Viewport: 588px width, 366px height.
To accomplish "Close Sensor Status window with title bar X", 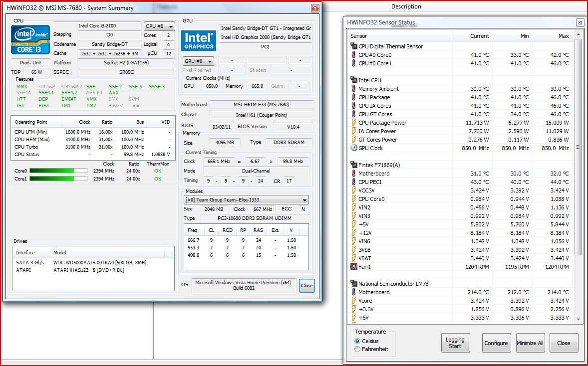I will coord(580,23).
